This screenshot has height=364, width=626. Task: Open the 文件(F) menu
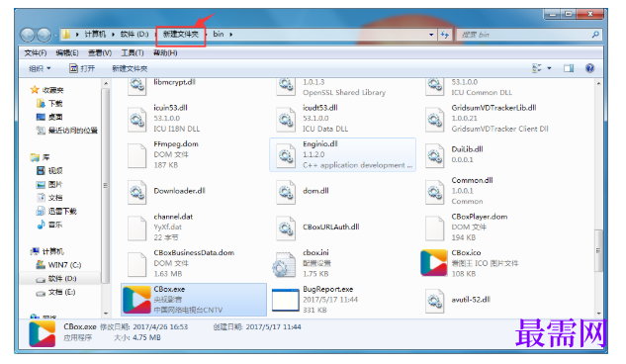pos(36,52)
